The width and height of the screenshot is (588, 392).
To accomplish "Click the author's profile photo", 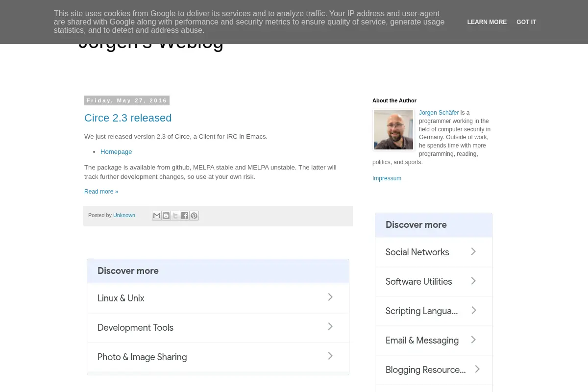I will click(393, 130).
